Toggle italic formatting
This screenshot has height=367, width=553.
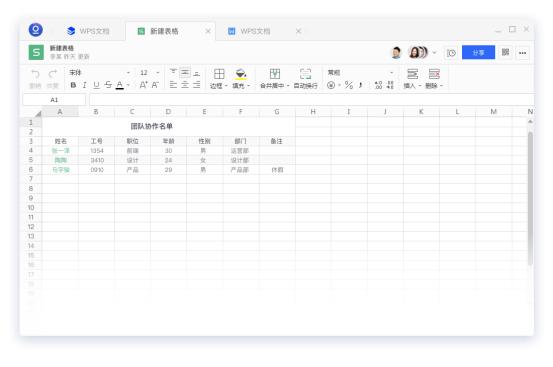[85, 85]
